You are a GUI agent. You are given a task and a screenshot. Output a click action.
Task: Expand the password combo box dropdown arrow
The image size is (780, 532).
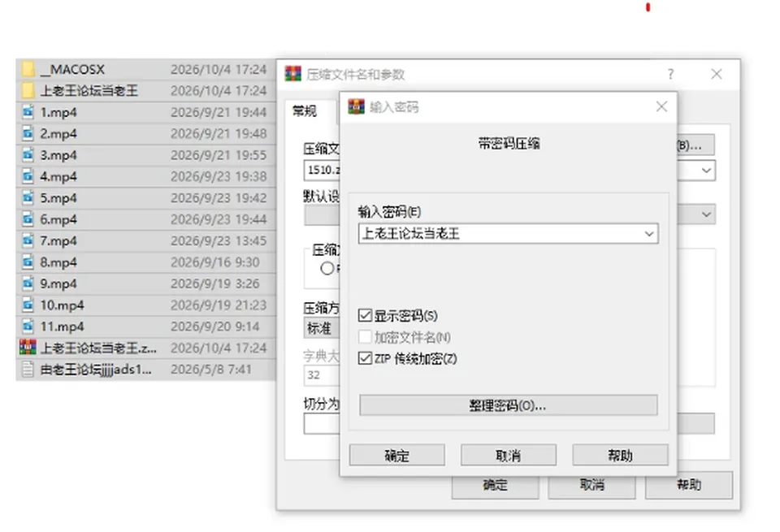click(x=648, y=234)
